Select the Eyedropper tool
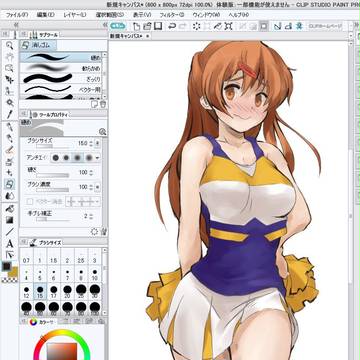The image size is (360, 360). click(x=10, y=114)
